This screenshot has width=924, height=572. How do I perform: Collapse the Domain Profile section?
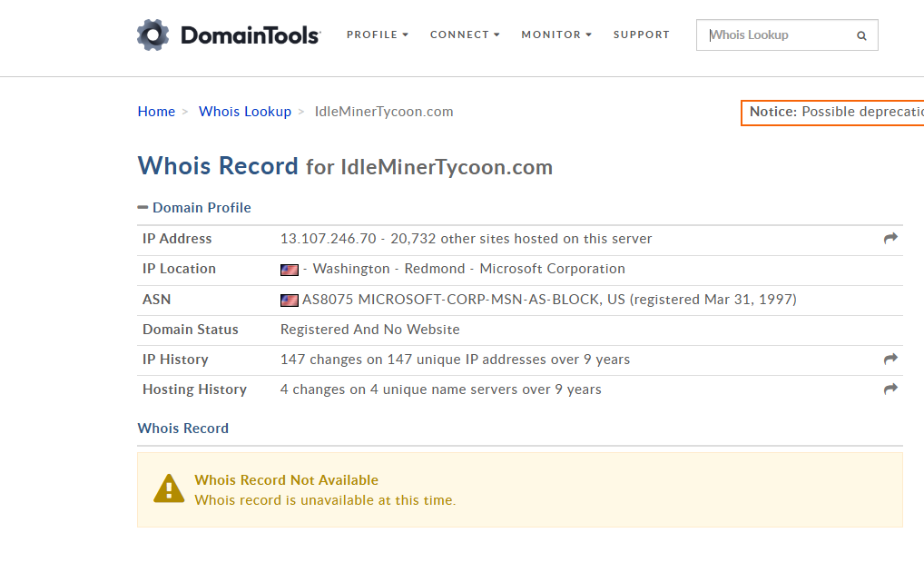click(x=194, y=208)
